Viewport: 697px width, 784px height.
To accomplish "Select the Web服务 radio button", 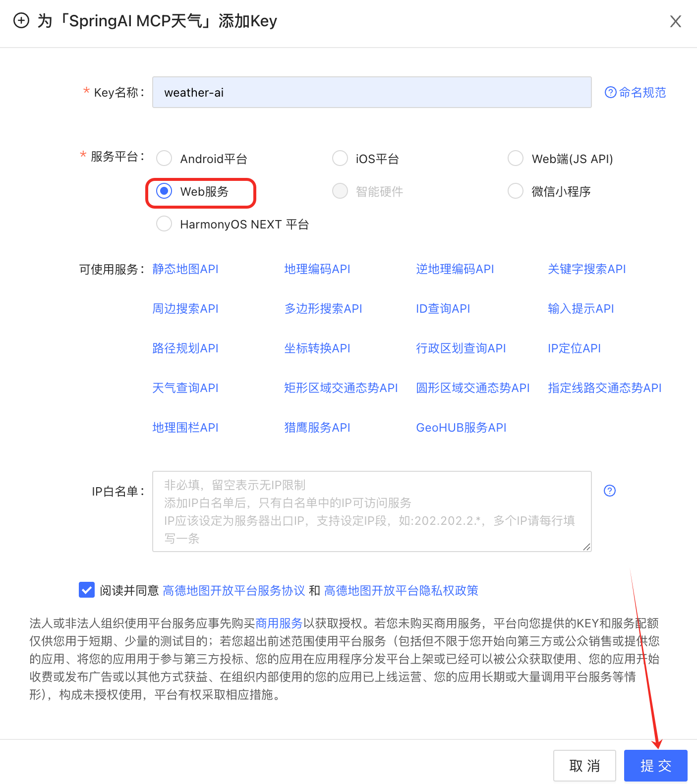I will point(164,191).
